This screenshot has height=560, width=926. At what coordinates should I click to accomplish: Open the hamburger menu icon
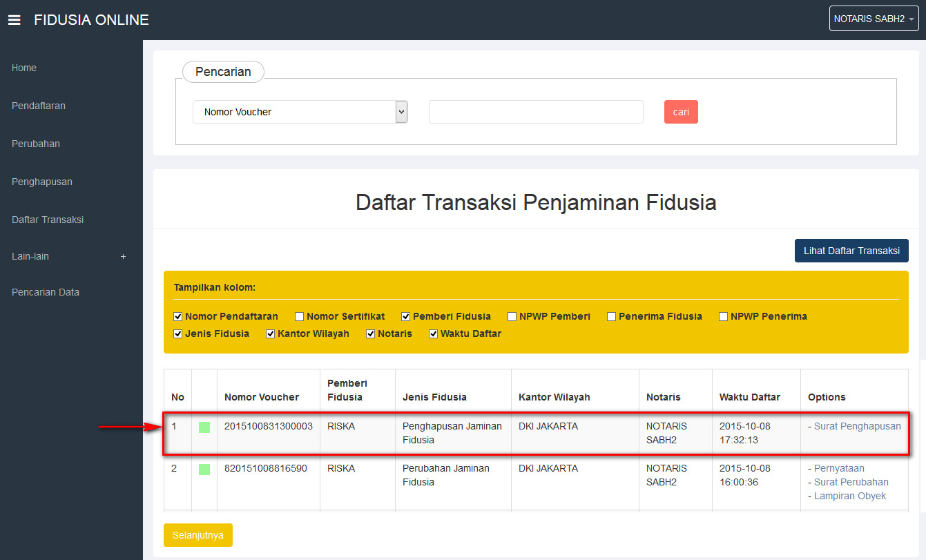(x=14, y=20)
